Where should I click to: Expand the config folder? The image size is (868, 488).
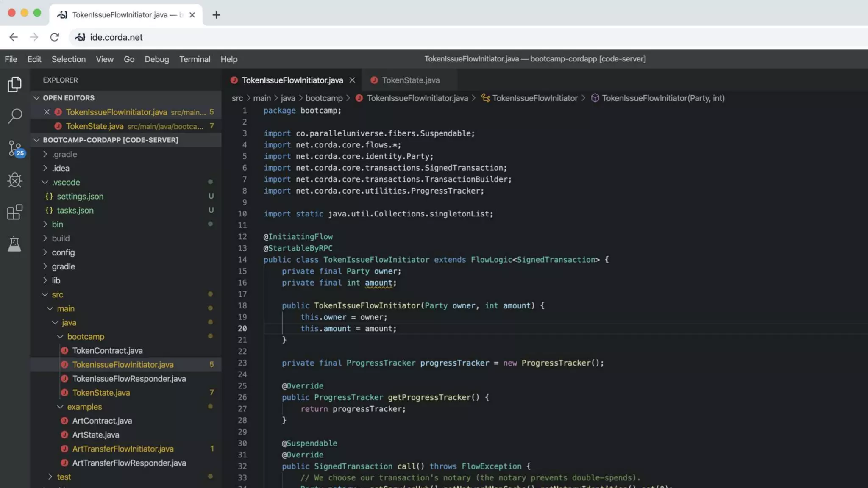63,252
